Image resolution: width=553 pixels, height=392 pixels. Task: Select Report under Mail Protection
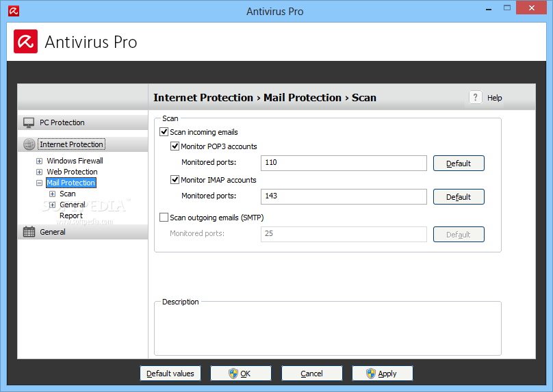coord(71,215)
